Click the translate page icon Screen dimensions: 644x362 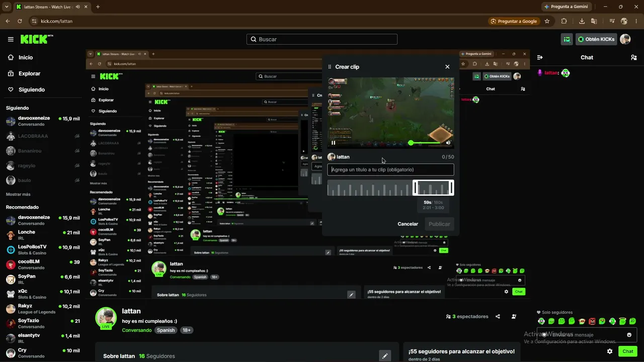594,21
